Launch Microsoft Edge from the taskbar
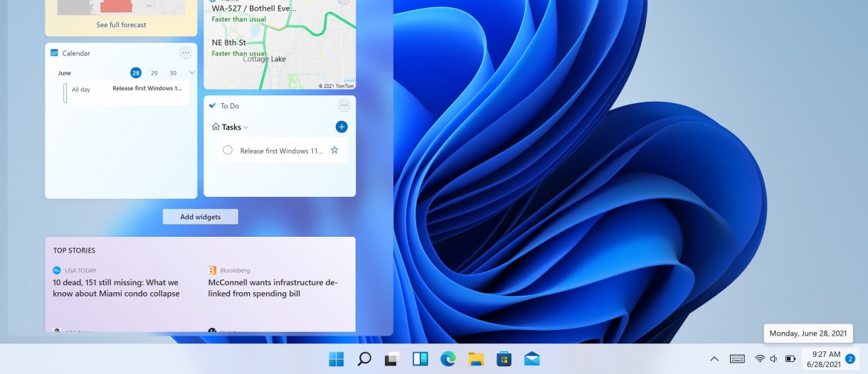 tap(448, 359)
